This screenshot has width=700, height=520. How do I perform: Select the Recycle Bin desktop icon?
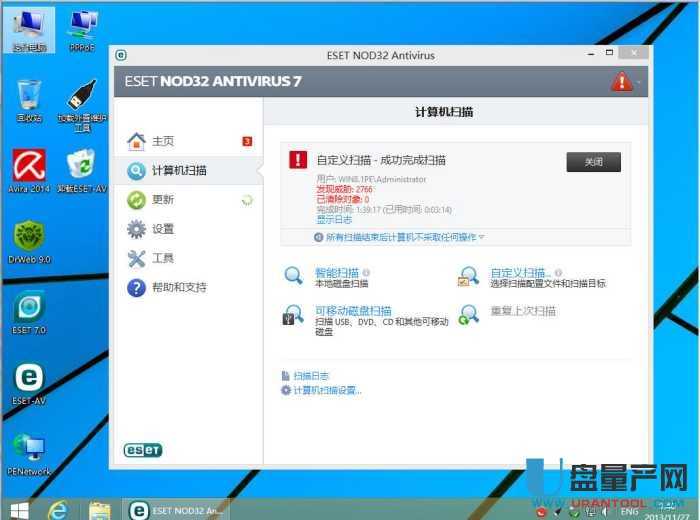click(29, 98)
